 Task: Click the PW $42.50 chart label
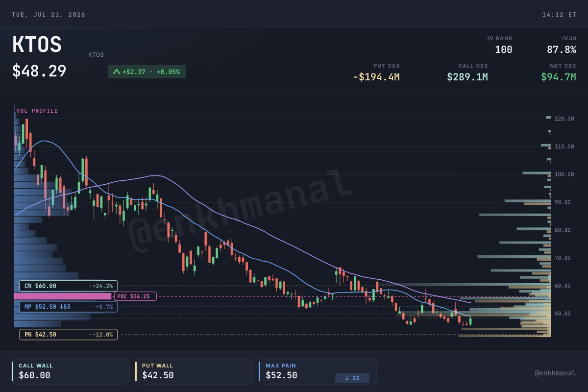[69, 335]
